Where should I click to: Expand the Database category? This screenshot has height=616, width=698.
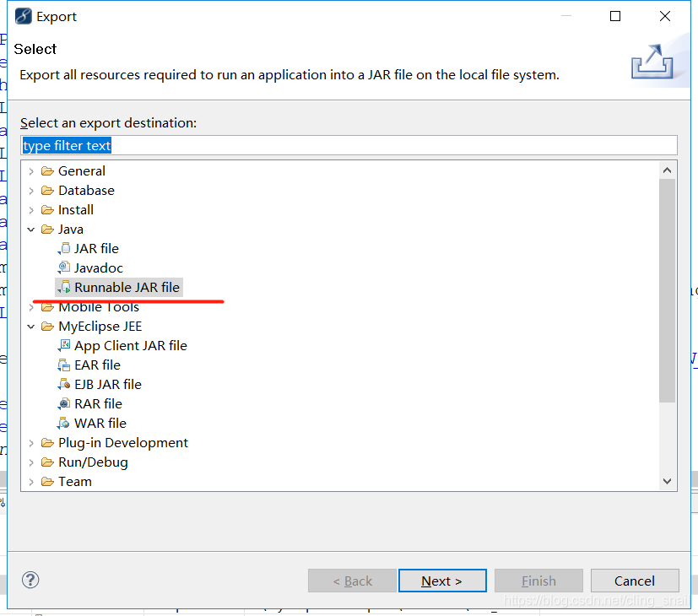(x=31, y=191)
